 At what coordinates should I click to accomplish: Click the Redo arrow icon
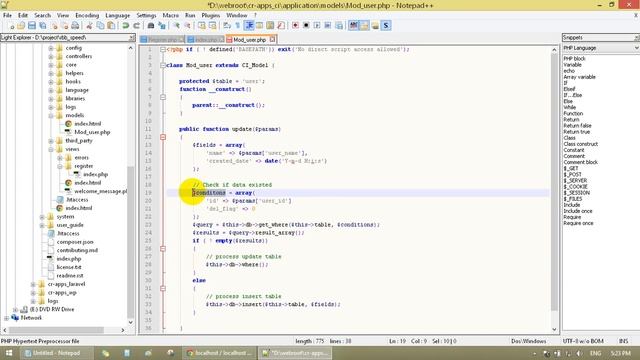point(136,26)
